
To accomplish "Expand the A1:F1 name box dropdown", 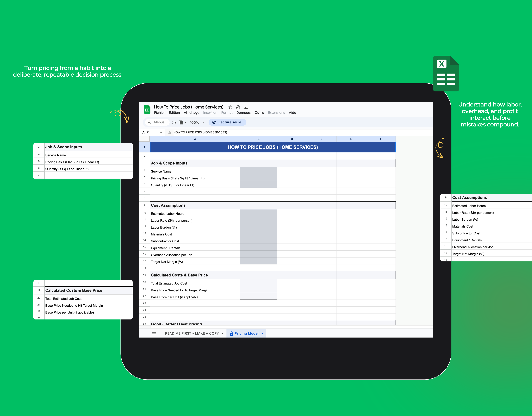I will [x=161, y=132].
